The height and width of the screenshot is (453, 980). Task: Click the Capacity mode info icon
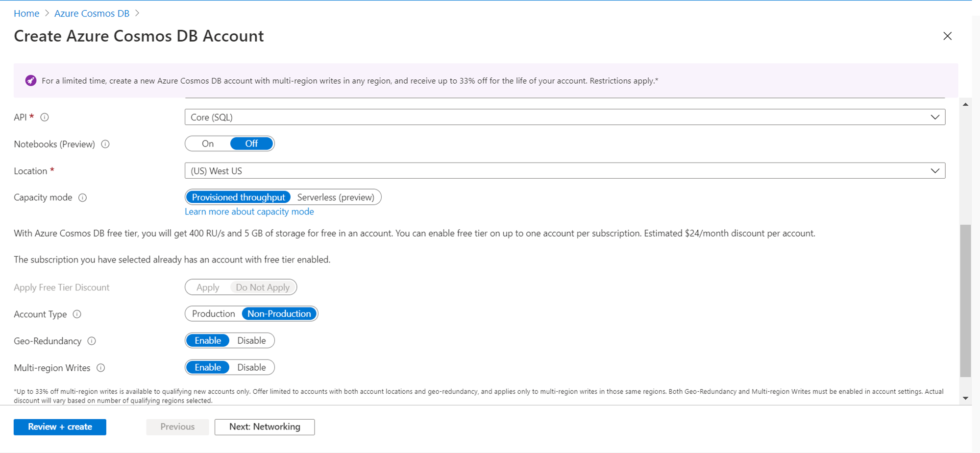point(83,197)
